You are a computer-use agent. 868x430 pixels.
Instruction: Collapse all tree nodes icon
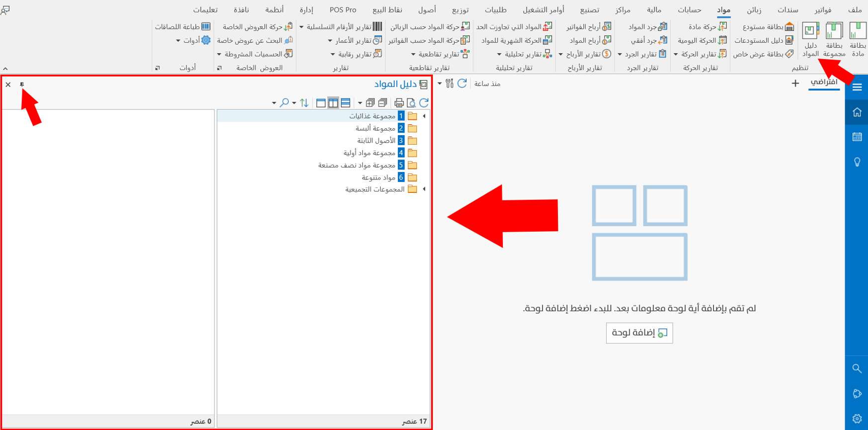[x=383, y=103]
